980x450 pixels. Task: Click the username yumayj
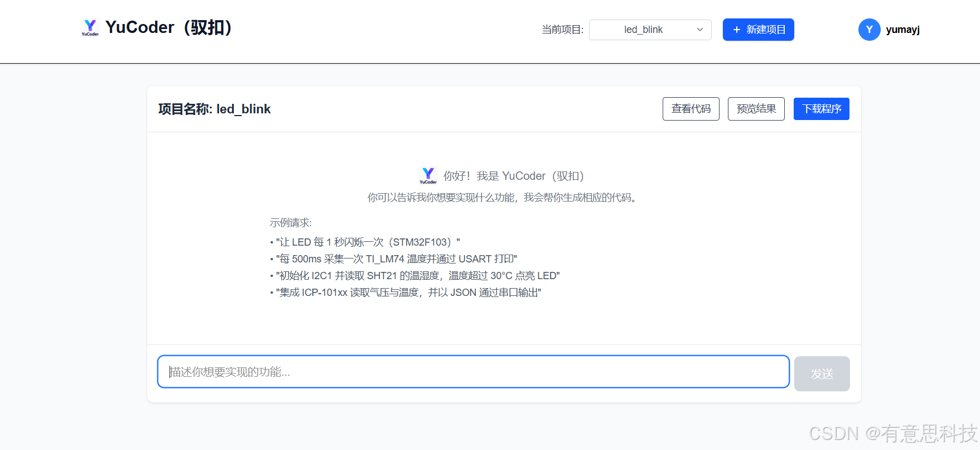[x=902, y=30]
